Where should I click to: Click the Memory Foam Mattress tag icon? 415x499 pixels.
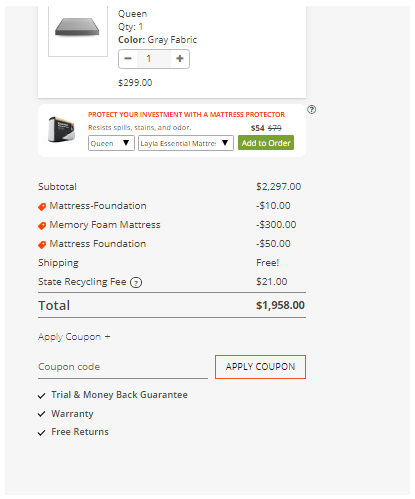point(42,226)
